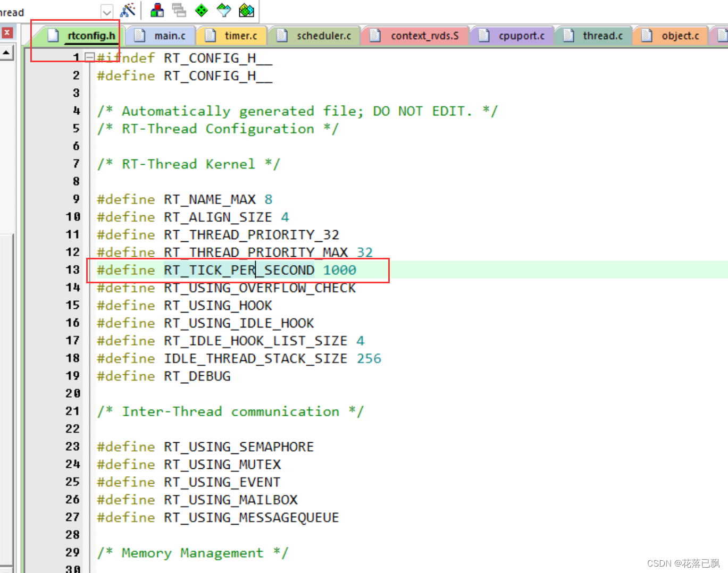Open the Pack Installer icon
This screenshot has width=728, height=573.
point(246,10)
